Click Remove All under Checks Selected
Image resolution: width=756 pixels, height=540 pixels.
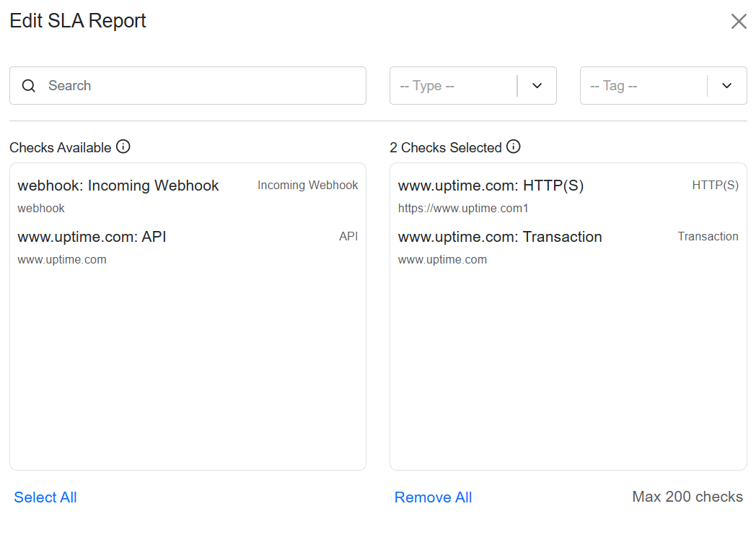pyautogui.click(x=433, y=497)
